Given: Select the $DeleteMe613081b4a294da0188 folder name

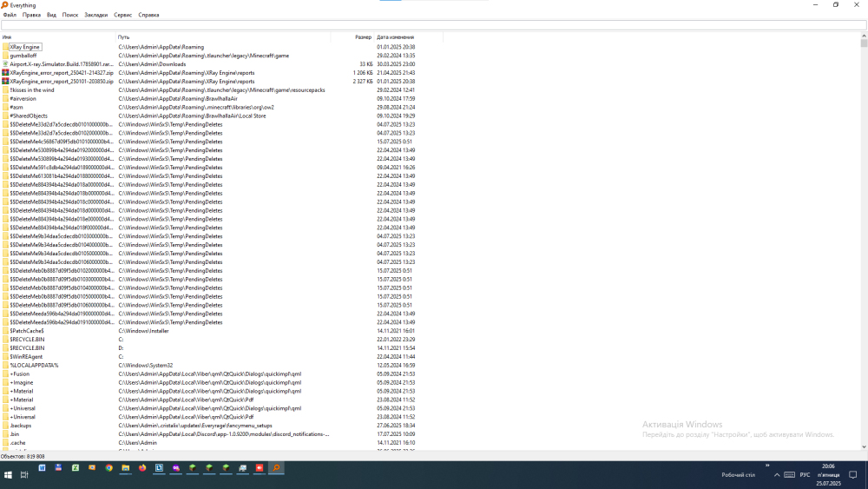Looking at the screenshot, I should [x=62, y=176].
